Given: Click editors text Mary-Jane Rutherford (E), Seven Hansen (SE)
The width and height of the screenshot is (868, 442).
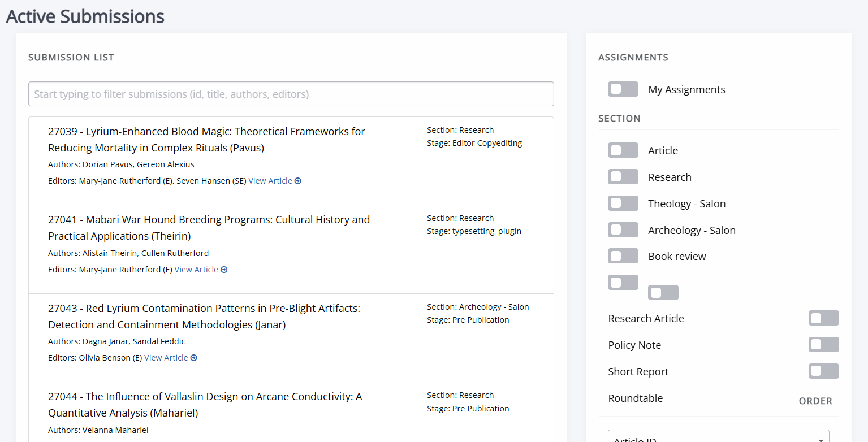Looking at the screenshot, I should point(162,181).
